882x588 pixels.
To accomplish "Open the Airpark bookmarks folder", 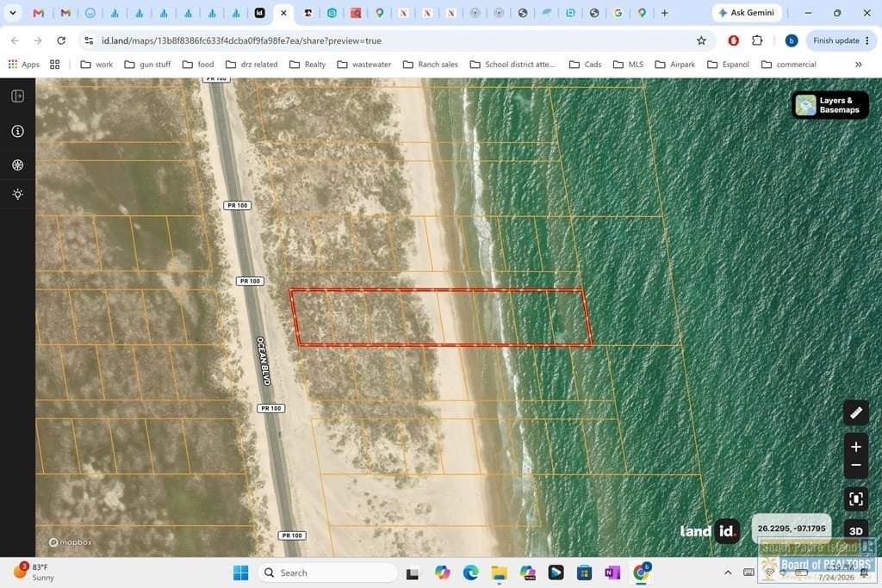I will coord(675,64).
